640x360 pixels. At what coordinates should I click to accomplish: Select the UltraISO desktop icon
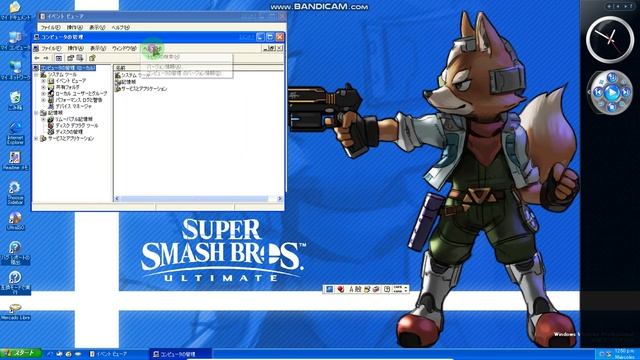click(15, 221)
